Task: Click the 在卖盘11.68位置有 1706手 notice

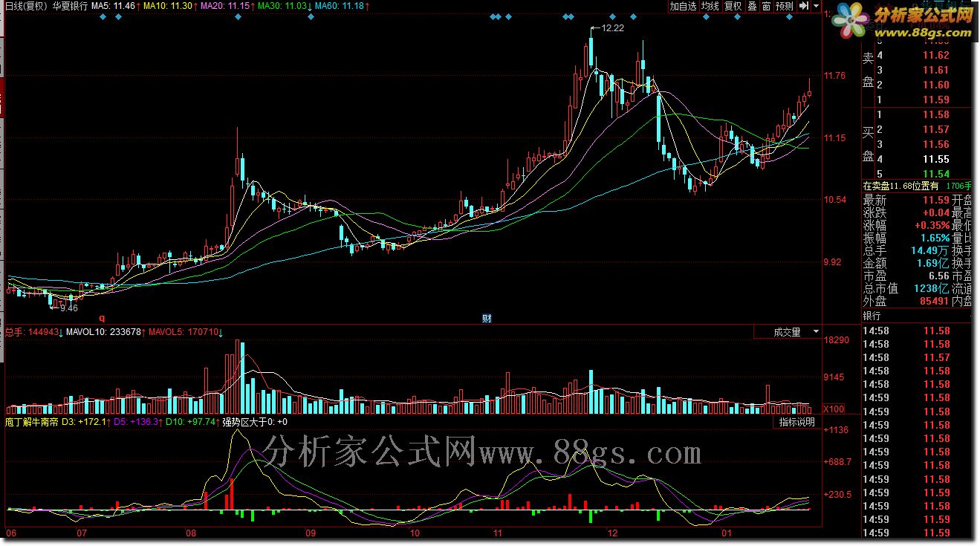Action: click(917, 186)
